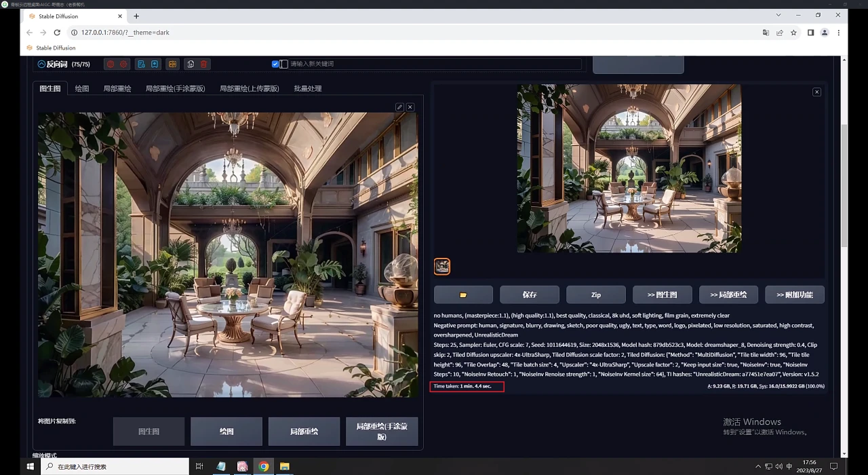
Task: Click the page vertical scrollbar
Action: (x=844, y=185)
